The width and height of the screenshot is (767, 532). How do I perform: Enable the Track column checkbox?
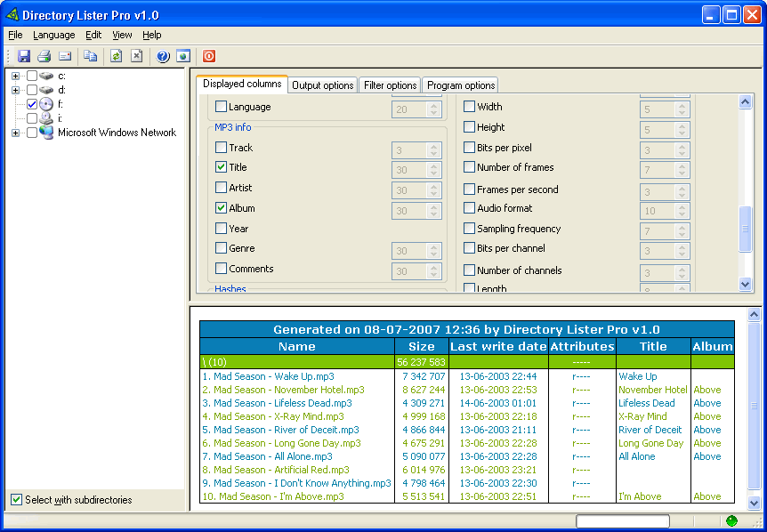221,147
